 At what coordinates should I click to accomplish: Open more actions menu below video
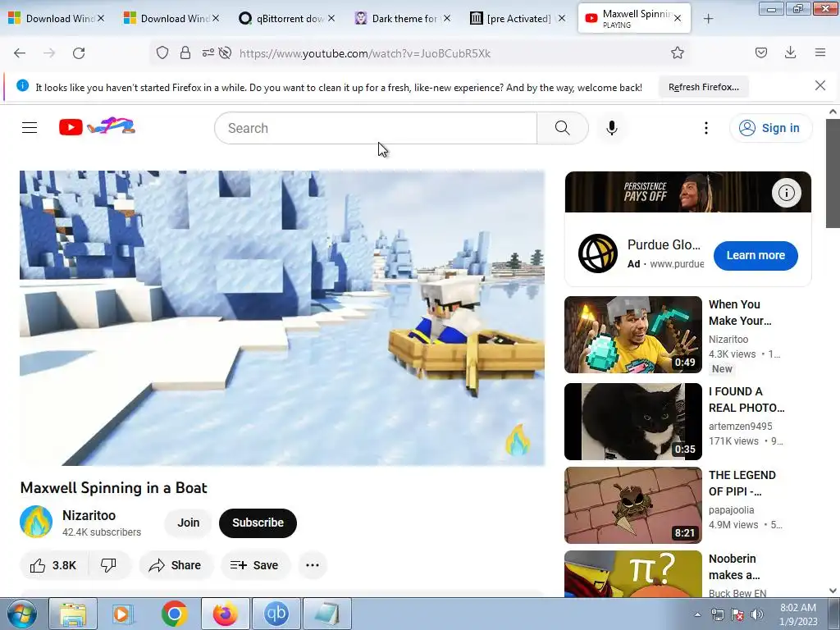(x=313, y=565)
